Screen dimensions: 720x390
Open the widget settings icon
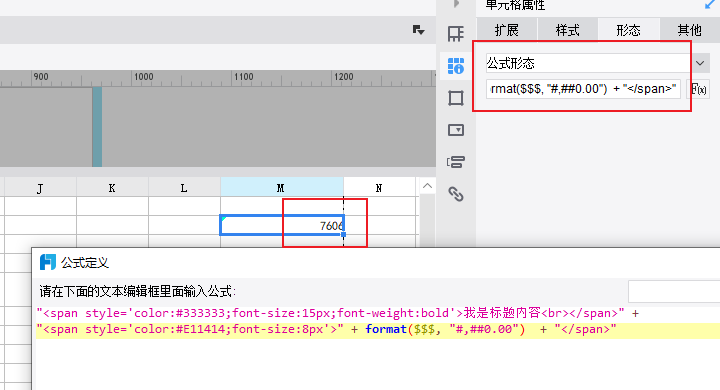pos(456,130)
